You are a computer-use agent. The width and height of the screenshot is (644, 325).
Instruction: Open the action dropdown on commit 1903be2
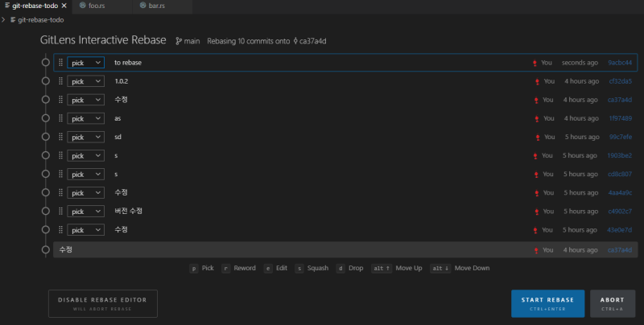coord(85,155)
